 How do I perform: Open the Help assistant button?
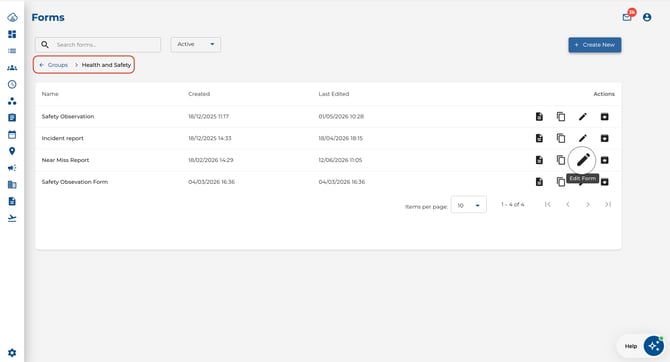pos(641,346)
